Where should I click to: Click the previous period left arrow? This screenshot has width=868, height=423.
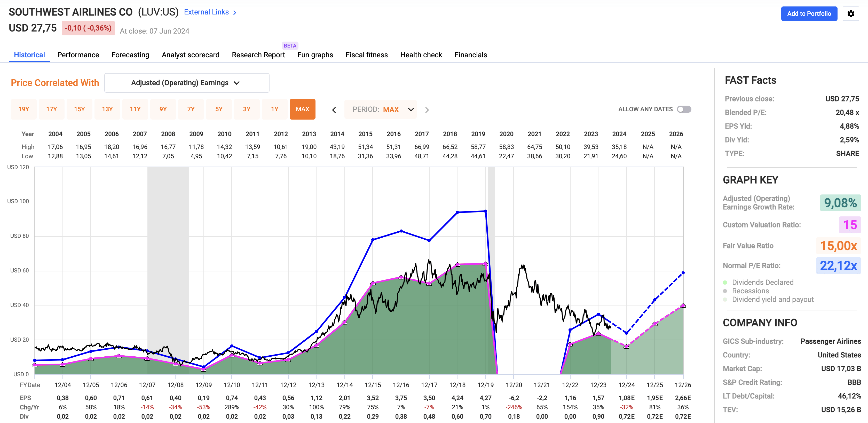(334, 110)
